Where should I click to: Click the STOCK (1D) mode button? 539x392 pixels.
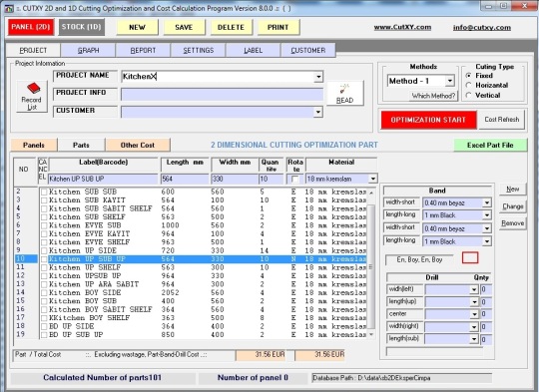coord(82,27)
